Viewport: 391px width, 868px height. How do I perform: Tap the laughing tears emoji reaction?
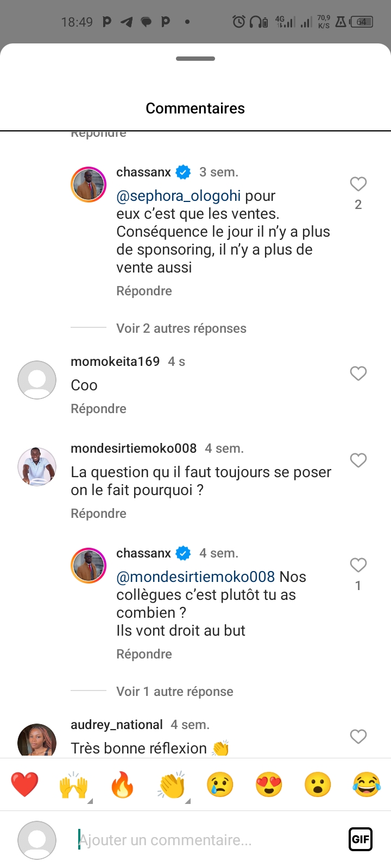point(367,785)
